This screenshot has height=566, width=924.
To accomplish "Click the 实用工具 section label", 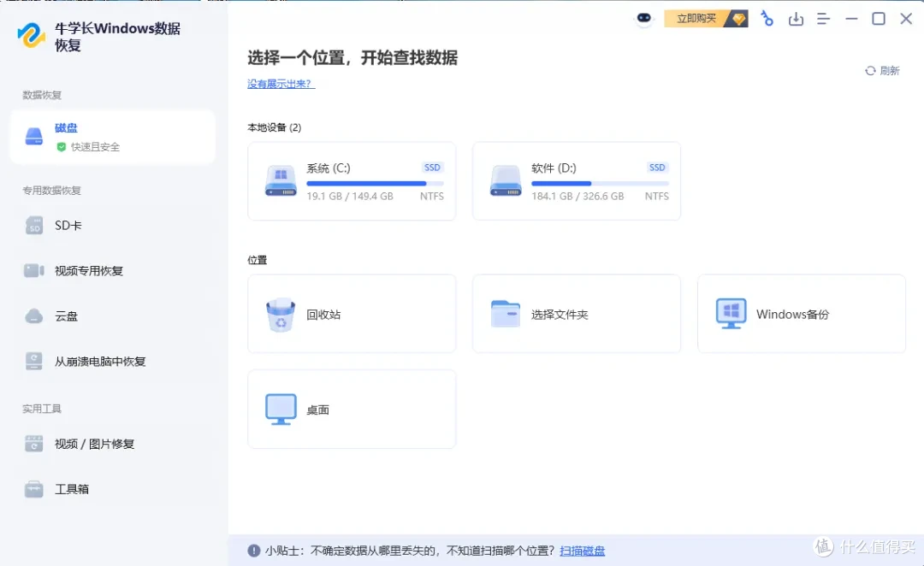I will (x=42, y=409).
